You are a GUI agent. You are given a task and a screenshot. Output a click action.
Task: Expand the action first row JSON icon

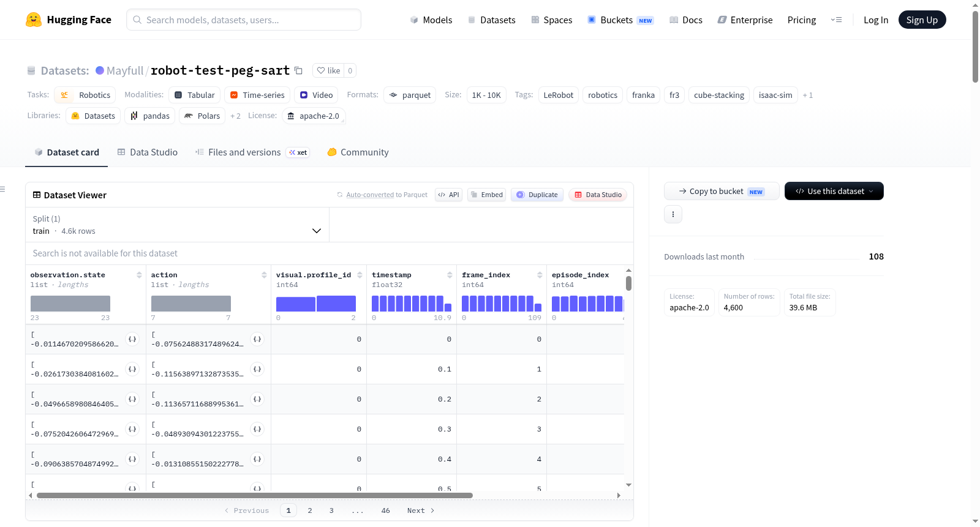(257, 339)
